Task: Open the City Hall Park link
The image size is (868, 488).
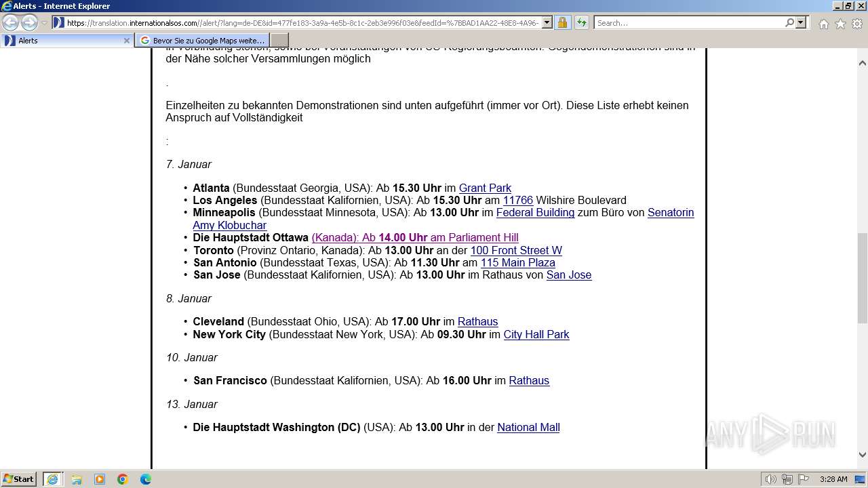Action: [x=536, y=335]
